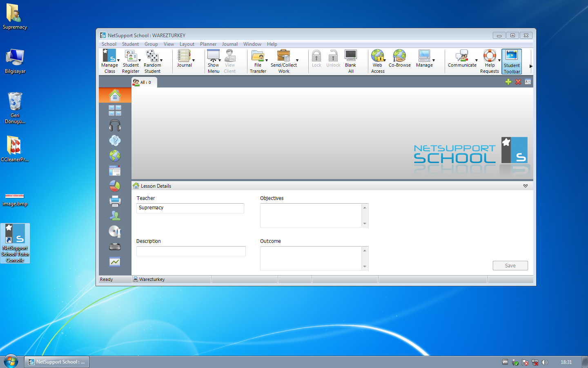Open the keyboard monitoring view in sidebar
This screenshot has width=588, height=368.
click(x=115, y=247)
